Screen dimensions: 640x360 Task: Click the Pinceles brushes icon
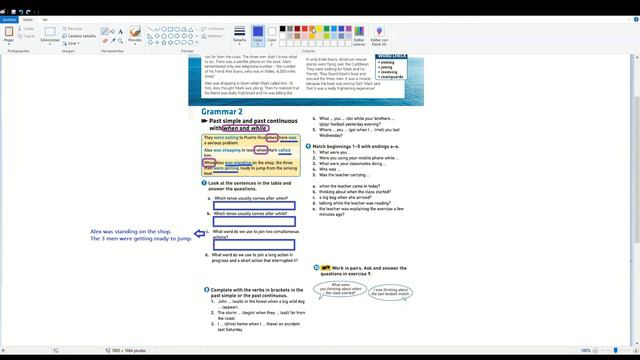click(x=135, y=31)
